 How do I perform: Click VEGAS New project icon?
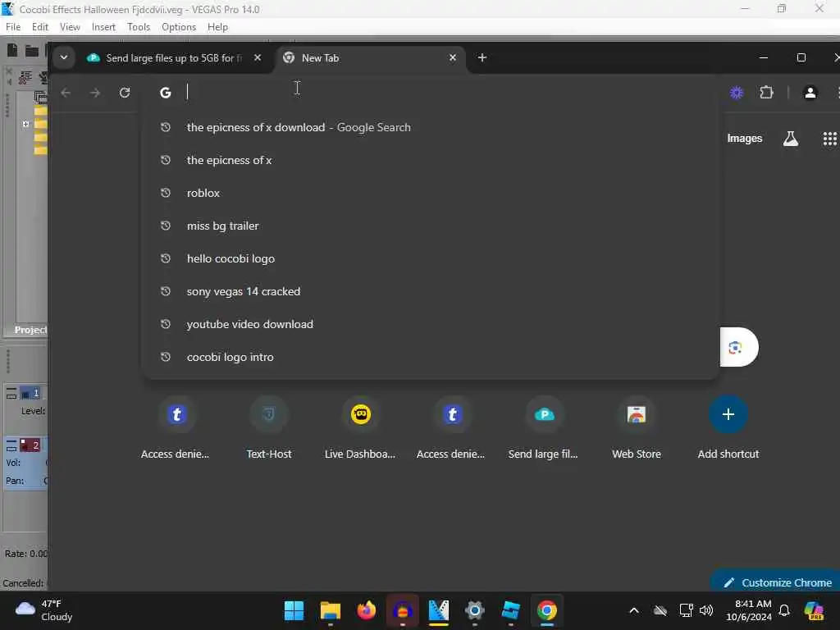coord(11,50)
